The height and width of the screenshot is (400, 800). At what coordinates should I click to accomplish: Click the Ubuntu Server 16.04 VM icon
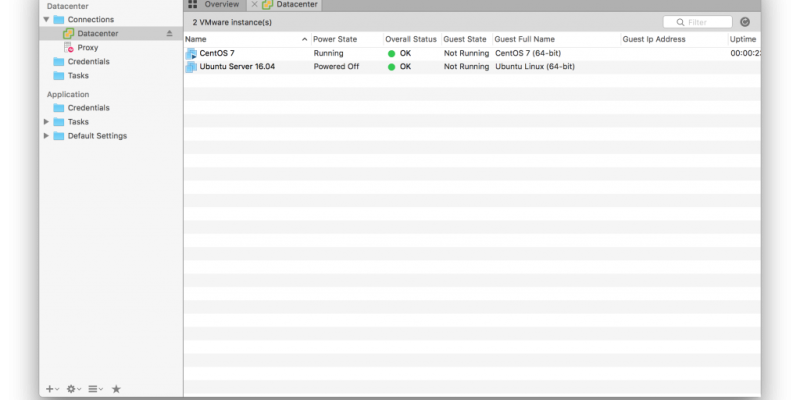[191, 67]
